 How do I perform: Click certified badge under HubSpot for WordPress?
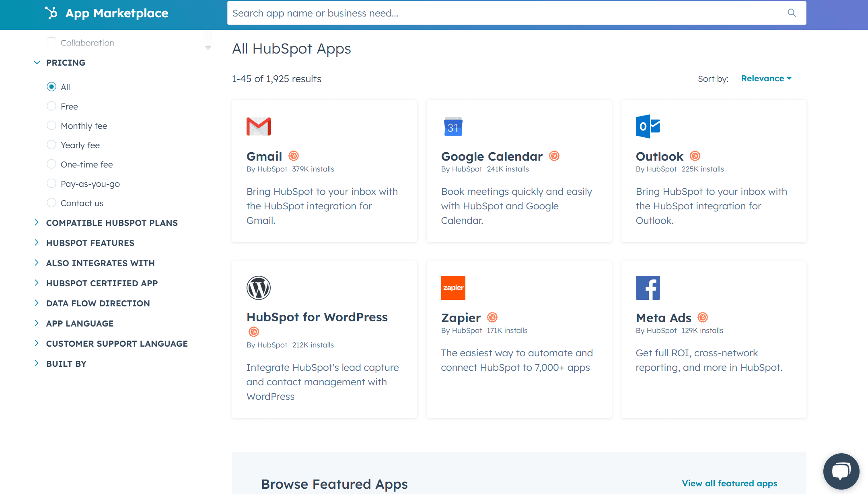pyautogui.click(x=254, y=332)
